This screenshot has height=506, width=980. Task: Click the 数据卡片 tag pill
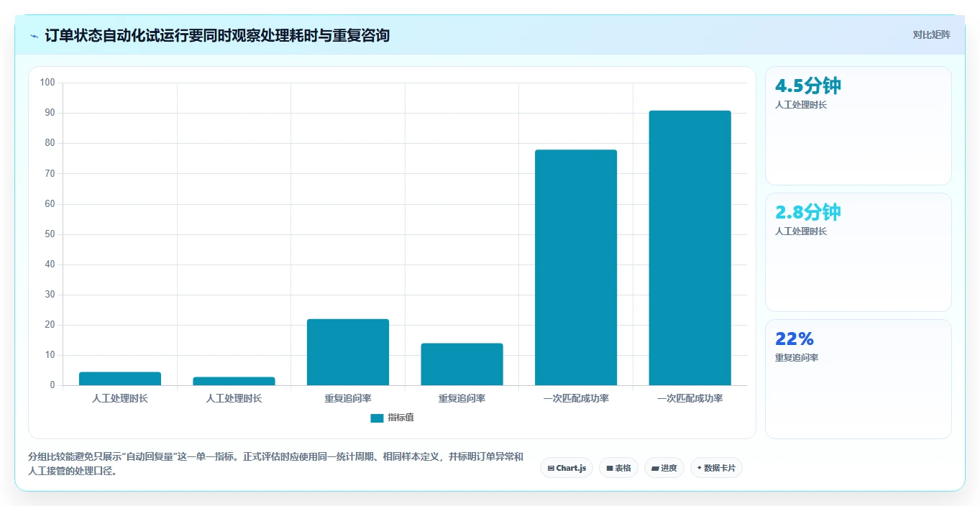click(716, 468)
